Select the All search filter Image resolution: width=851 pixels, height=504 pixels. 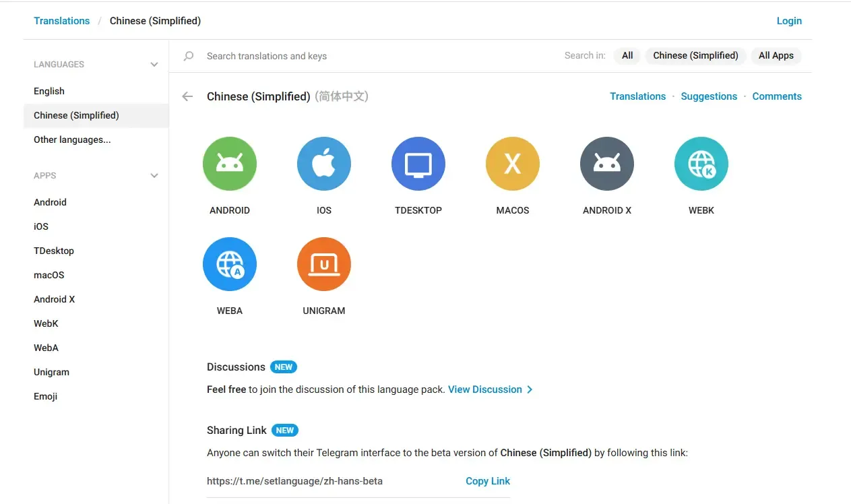coord(627,55)
